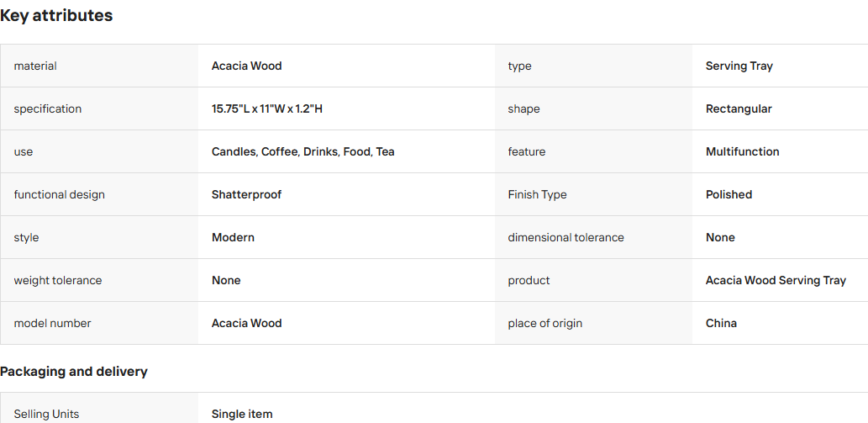
Task: Click the Rectangular shape value
Action: click(x=739, y=109)
